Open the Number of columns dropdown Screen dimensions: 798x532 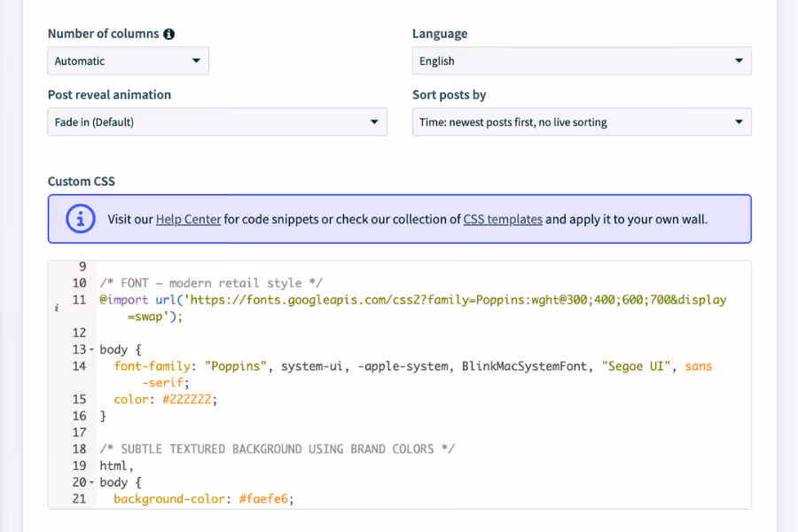(129, 61)
